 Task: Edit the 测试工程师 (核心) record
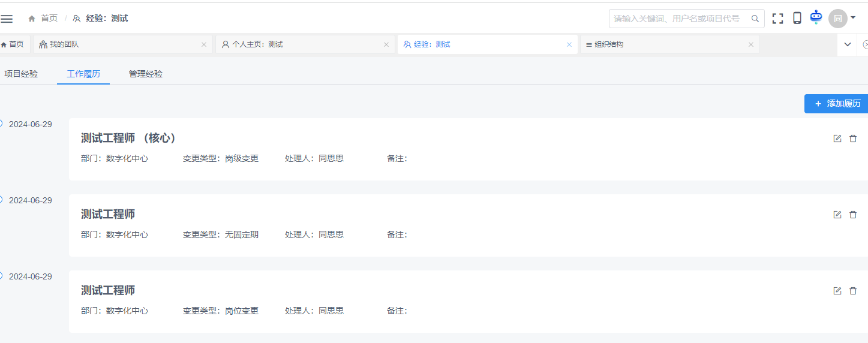tap(837, 139)
